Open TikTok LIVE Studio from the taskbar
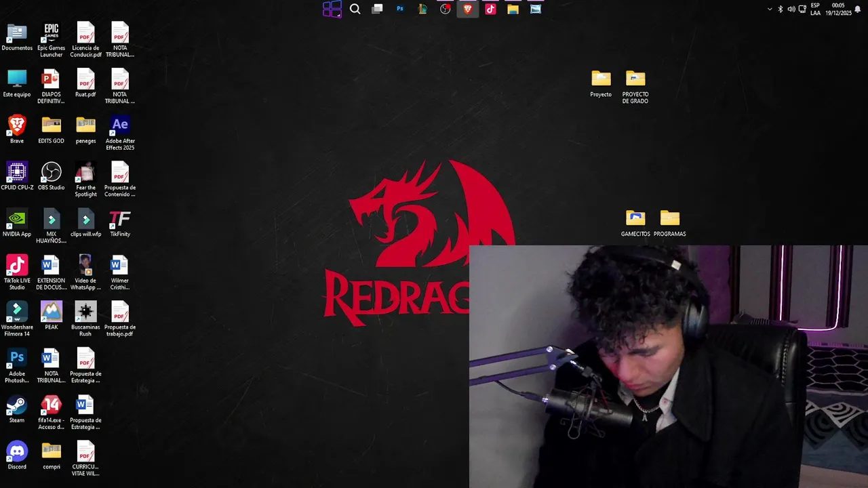 click(x=490, y=9)
